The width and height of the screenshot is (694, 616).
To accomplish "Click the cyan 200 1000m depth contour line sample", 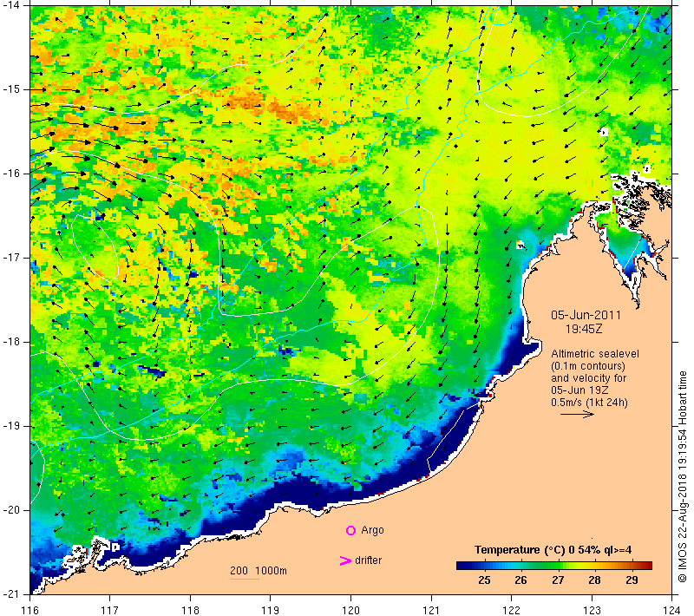I will 245,579.
